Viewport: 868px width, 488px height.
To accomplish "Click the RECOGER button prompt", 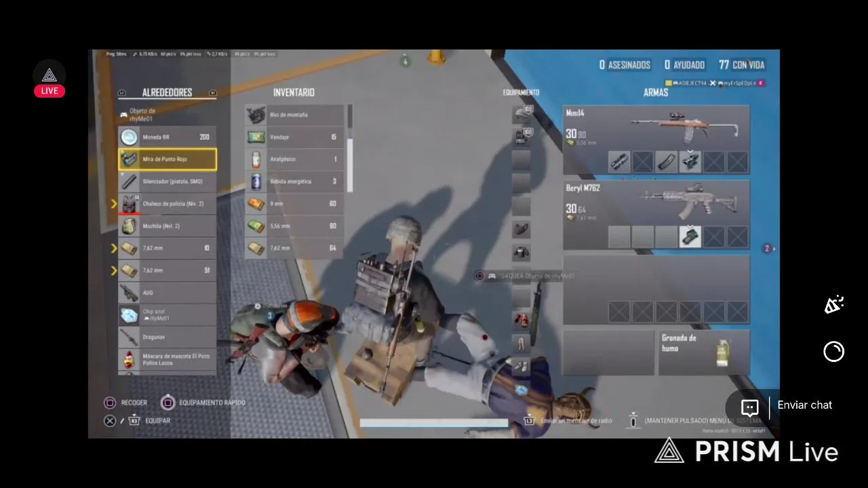I will coord(125,403).
